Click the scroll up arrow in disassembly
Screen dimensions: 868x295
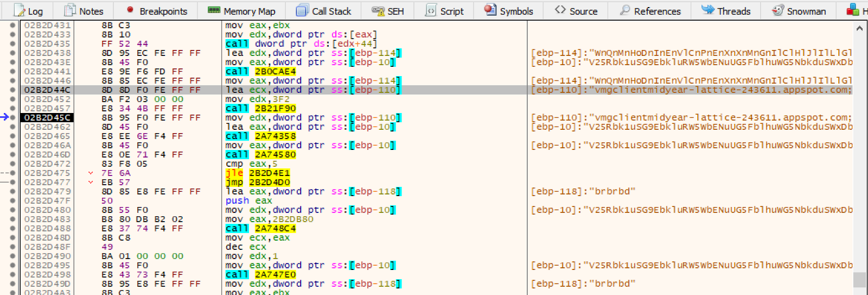(859, 28)
